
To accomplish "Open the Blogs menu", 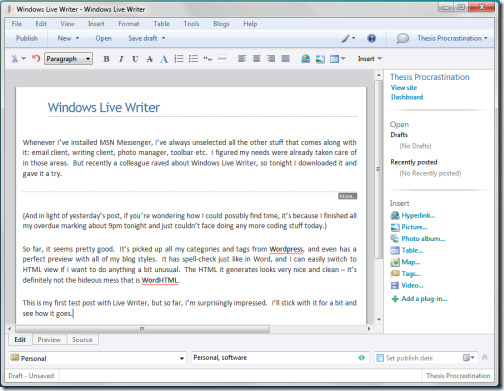I will 221,24.
